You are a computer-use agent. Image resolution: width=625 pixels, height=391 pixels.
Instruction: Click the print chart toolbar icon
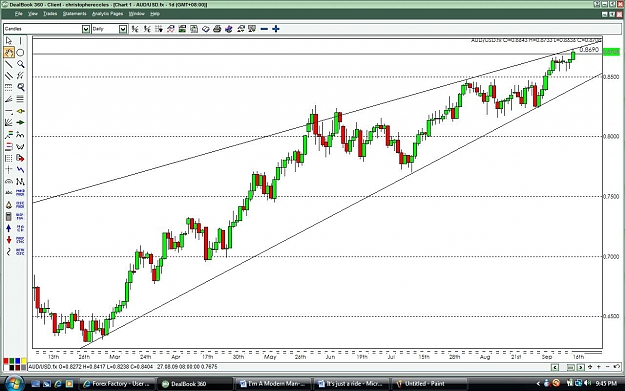(x=217, y=29)
